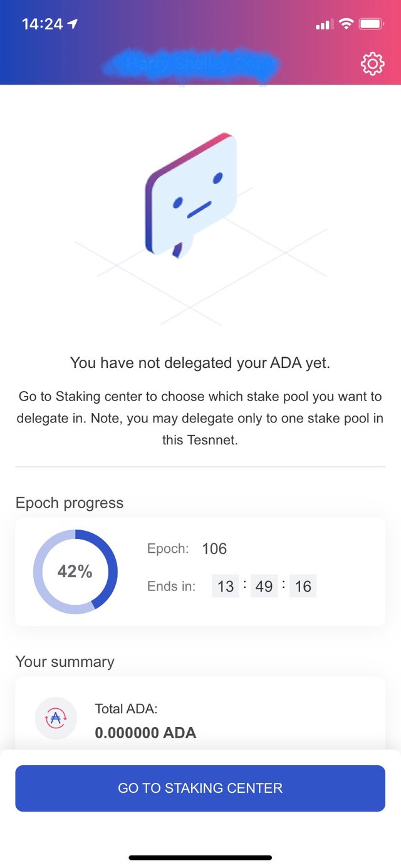Tap the hours countdown box showing 13
Screen dimensions: 401x868
(x=226, y=586)
